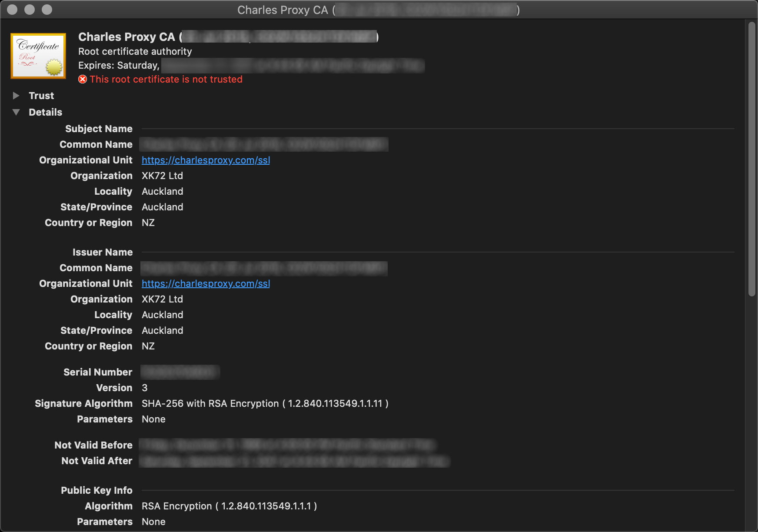Select Subject Name State/Province value Auckland
Image resolution: width=758 pixels, height=532 pixels.
[162, 207]
